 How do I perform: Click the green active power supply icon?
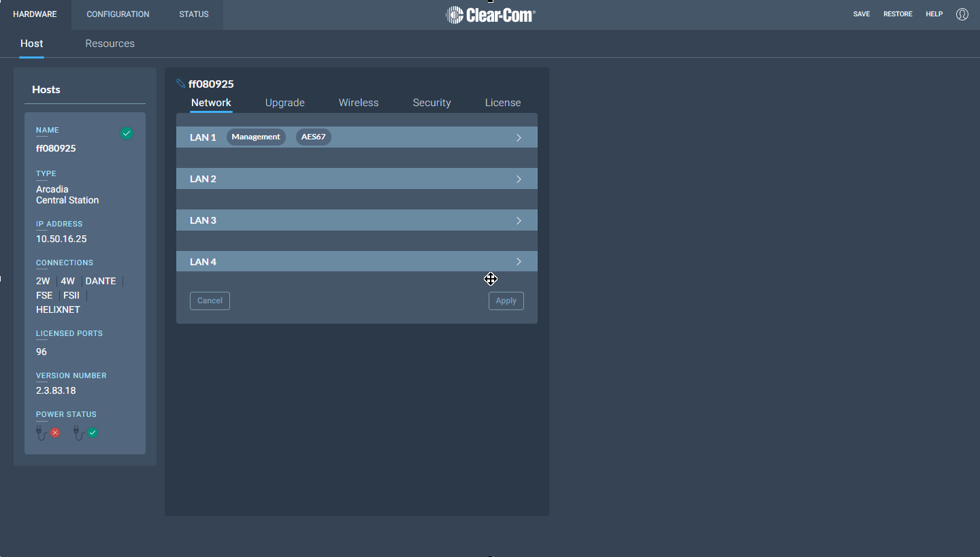[92, 433]
